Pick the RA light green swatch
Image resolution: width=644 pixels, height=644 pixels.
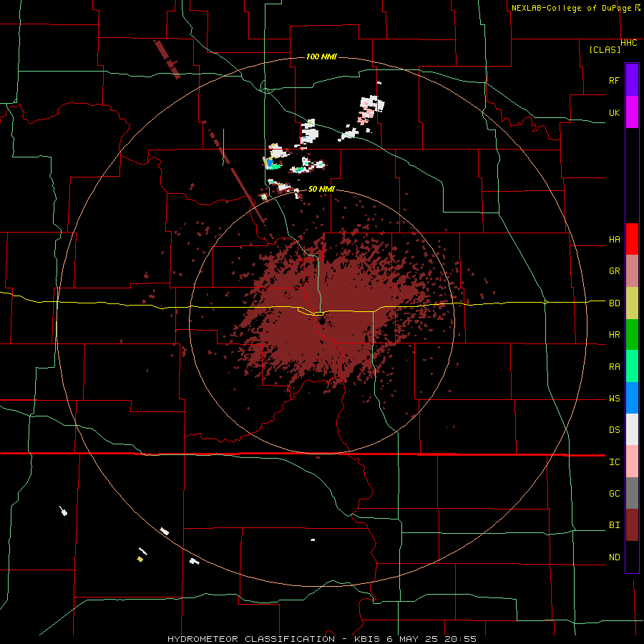pos(632,366)
